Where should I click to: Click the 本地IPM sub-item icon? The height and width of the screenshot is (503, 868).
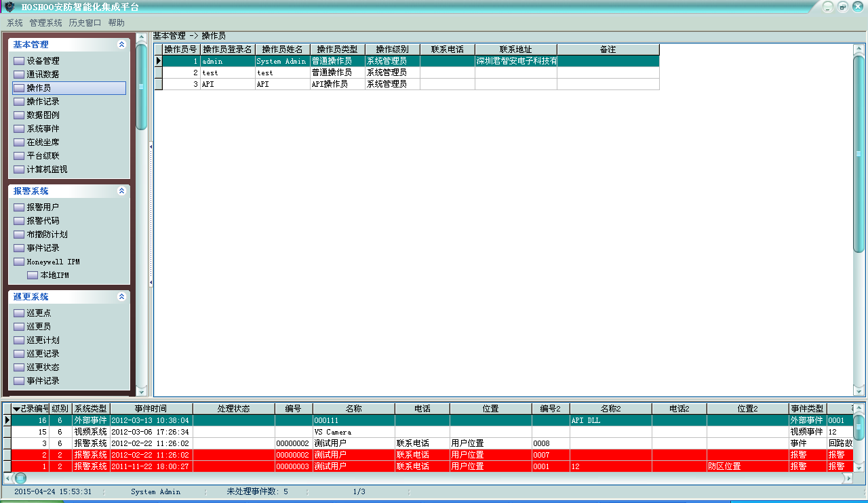[x=33, y=275]
